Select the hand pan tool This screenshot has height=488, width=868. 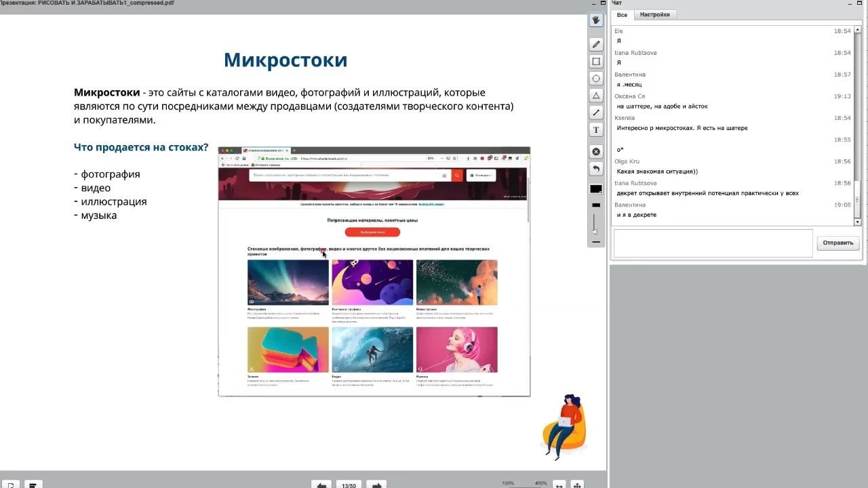(x=596, y=20)
